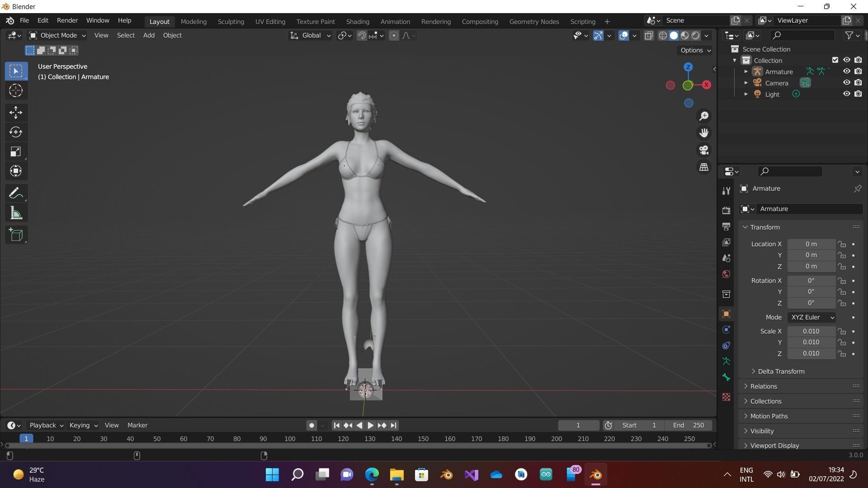Image resolution: width=868 pixels, height=488 pixels.
Task: Switch perspective/orthographic grid icon
Action: (x=704, y=167)
